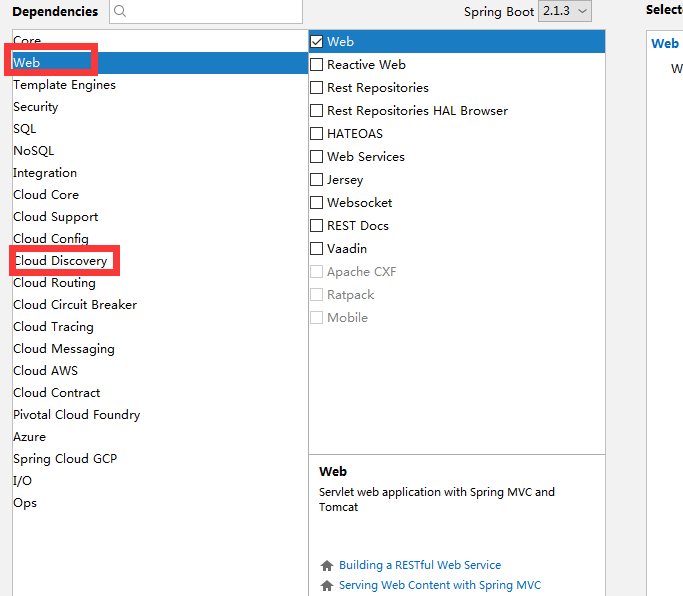Open the I/O category
The image size is (683, 596).
coord(160,481)
